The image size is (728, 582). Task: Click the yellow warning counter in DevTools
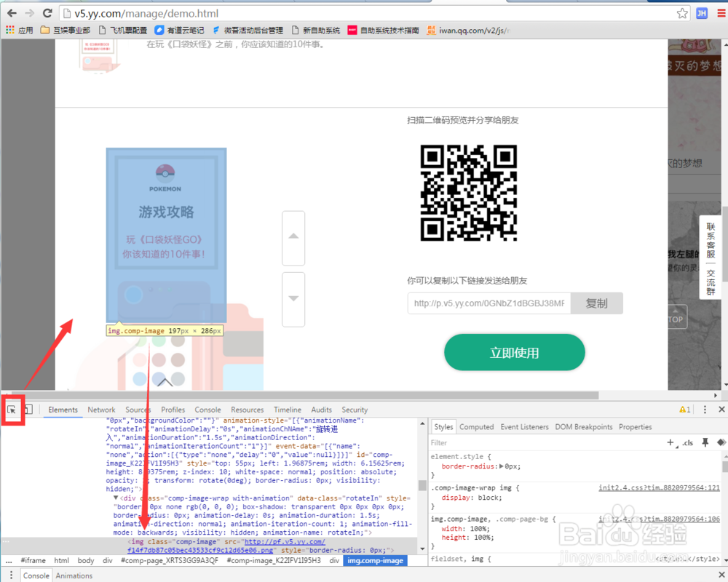[x=685, y=410]
